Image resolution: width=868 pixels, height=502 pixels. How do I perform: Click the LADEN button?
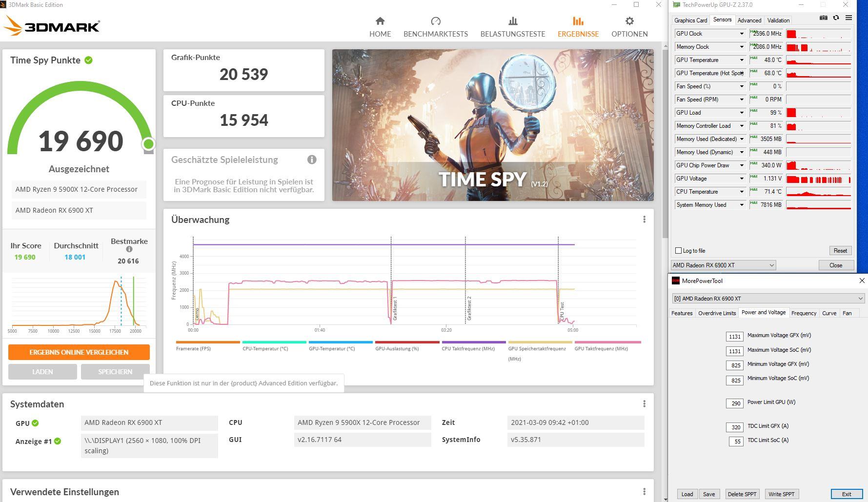pyautogui.click(x=42, y=372)
